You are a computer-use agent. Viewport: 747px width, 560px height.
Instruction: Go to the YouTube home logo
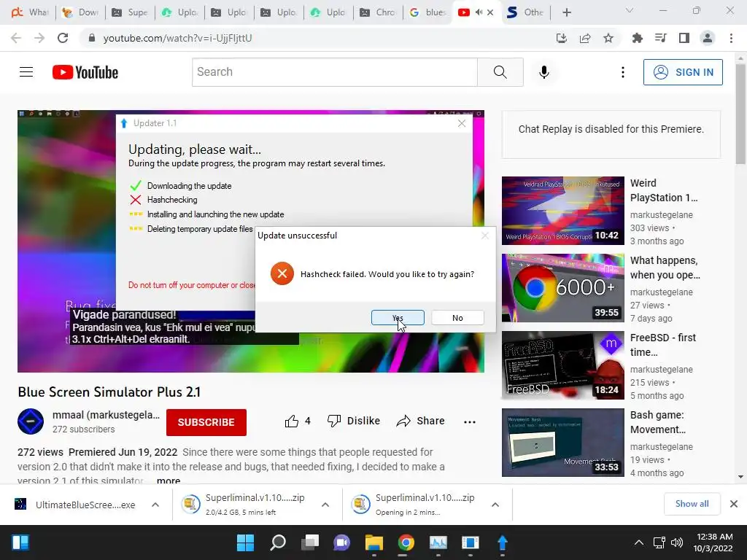pos(85,72)
